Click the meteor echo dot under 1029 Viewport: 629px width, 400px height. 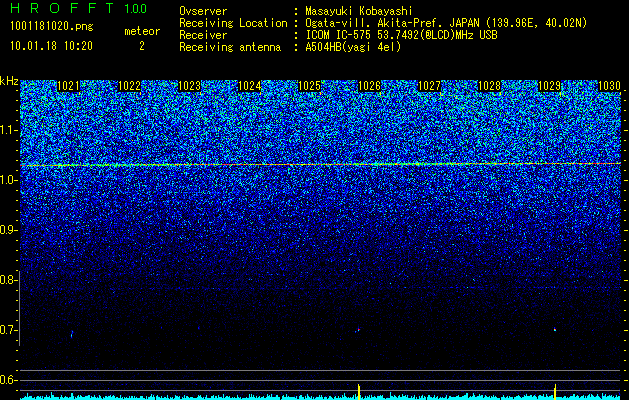[x=555, y=330]
